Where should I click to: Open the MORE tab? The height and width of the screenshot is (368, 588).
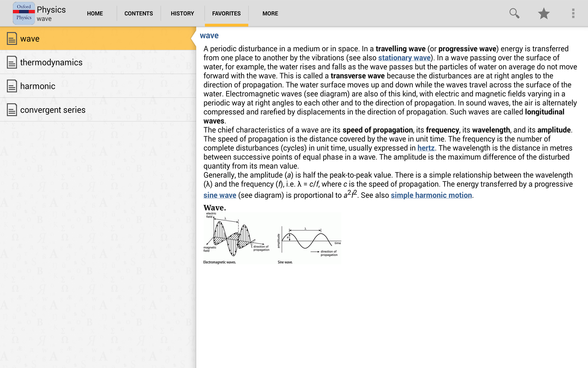tap(270, 13)
